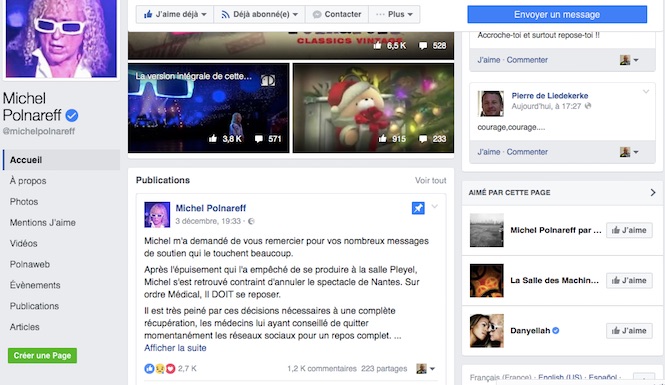Click Afficher la suite link
This screenshot has height=385, width=665.
[175, 348]
